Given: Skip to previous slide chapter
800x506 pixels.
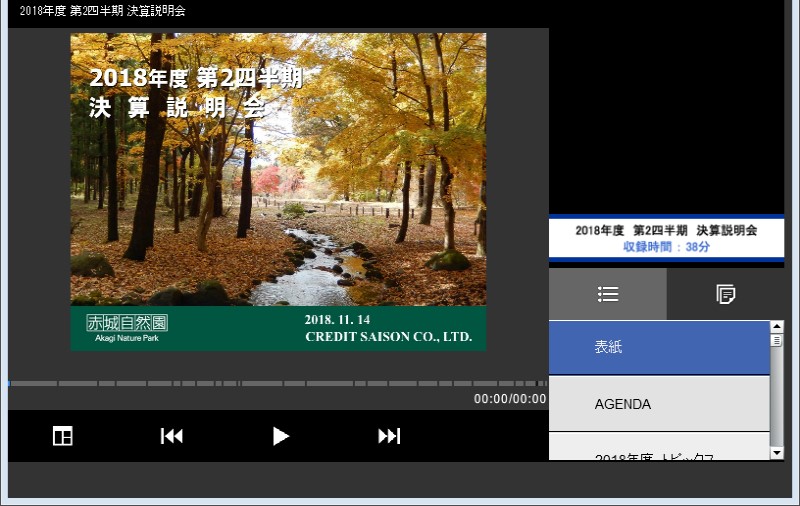Looking at the screenshot, I should coord(172,436).
